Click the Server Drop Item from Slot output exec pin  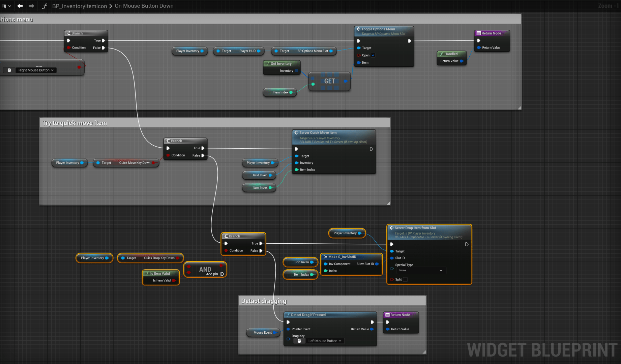click(x=467, y=244)
